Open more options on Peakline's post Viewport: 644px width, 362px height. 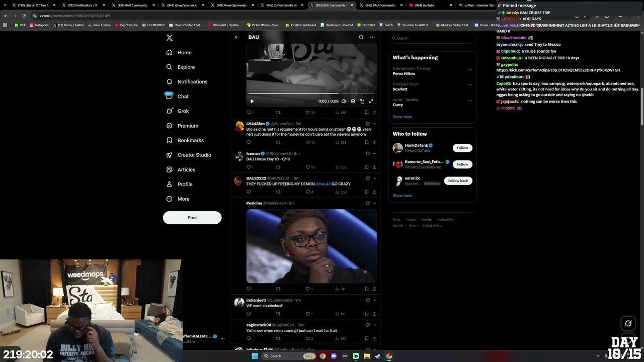click(x=374, y=203)
